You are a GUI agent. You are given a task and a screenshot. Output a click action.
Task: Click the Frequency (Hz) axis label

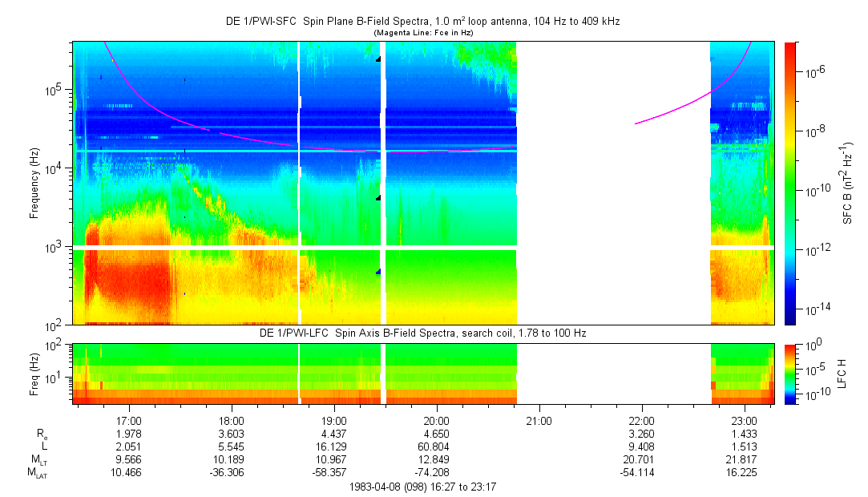point(34,183)
